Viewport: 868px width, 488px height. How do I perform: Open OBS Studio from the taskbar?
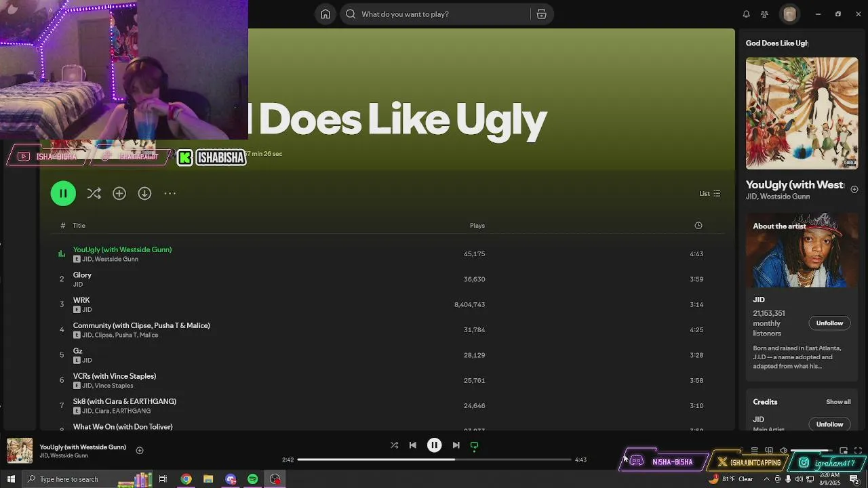pos(275,479)
